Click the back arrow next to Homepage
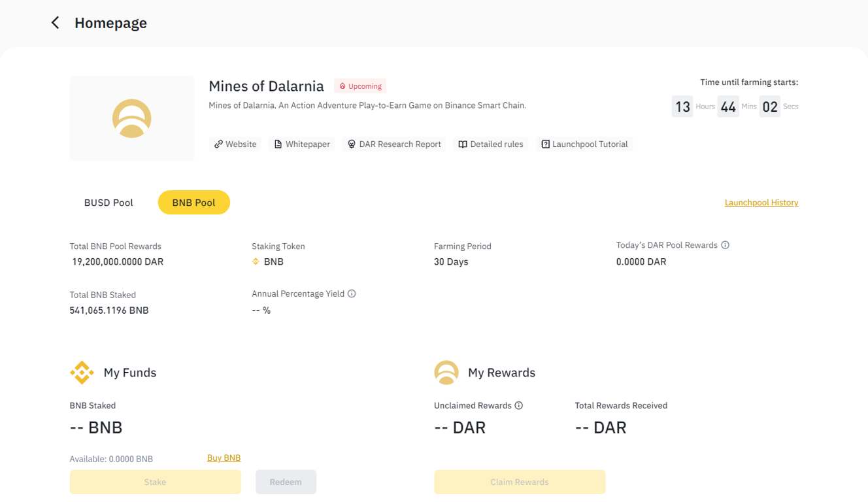 point(56,23)
